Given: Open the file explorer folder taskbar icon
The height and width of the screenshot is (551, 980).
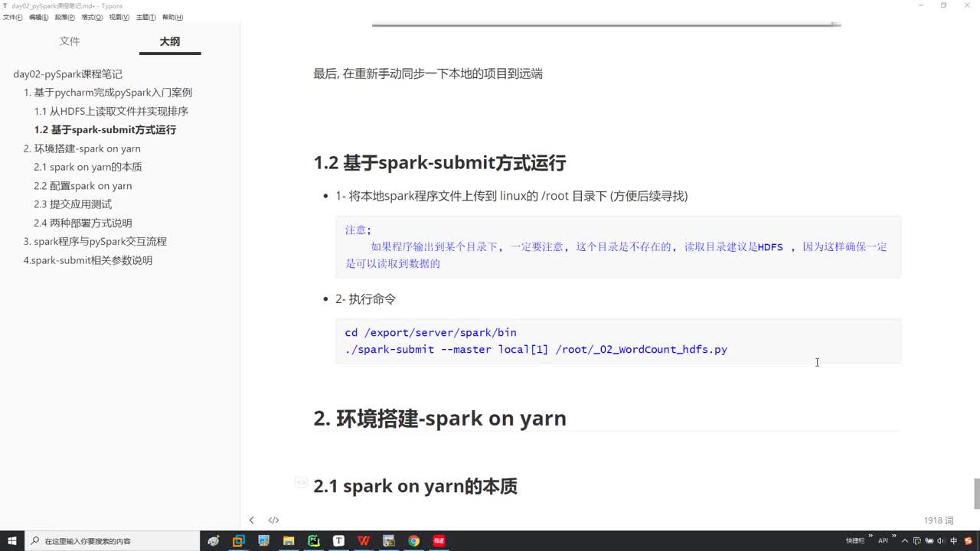Looking at the screenshot, I should click(289, 541).
